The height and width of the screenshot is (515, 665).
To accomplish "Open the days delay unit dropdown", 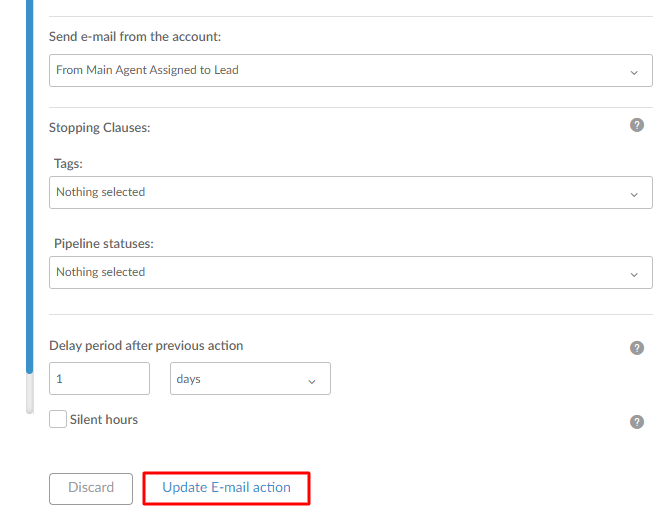I will tap(250, 378).
